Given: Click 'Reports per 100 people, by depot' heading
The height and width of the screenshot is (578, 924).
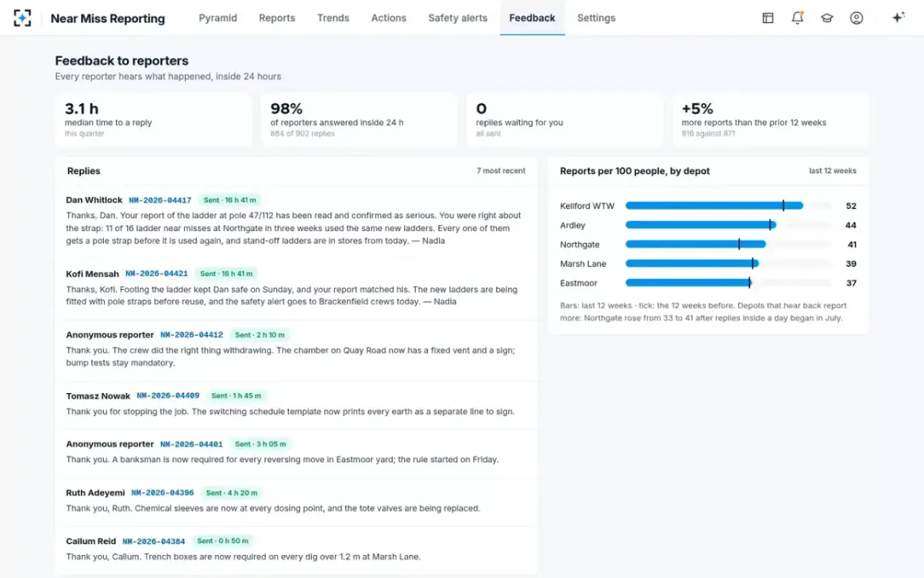Looking at the screenshot, I should tap(635, 171).
